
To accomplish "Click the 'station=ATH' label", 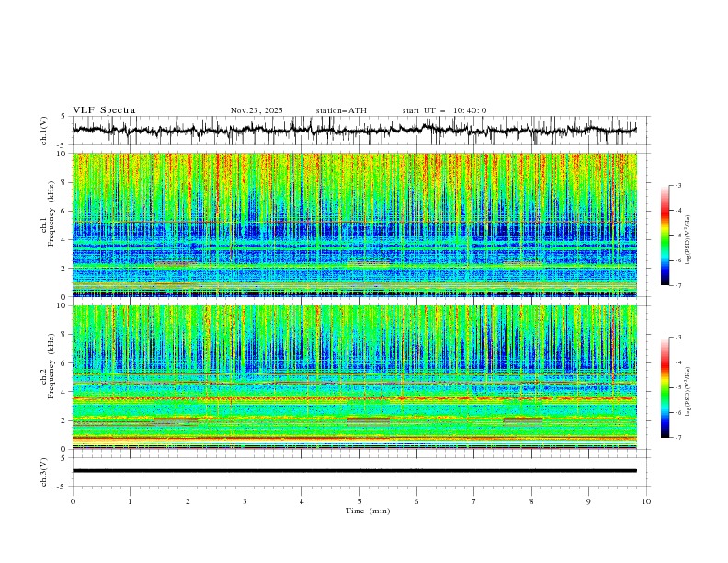I will tap(341, 110).
